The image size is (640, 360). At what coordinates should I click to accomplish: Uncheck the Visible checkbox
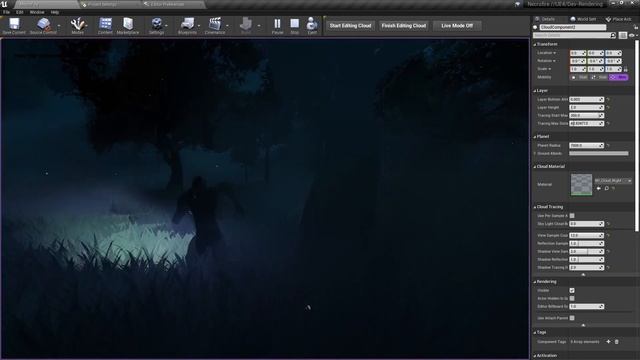572,290
